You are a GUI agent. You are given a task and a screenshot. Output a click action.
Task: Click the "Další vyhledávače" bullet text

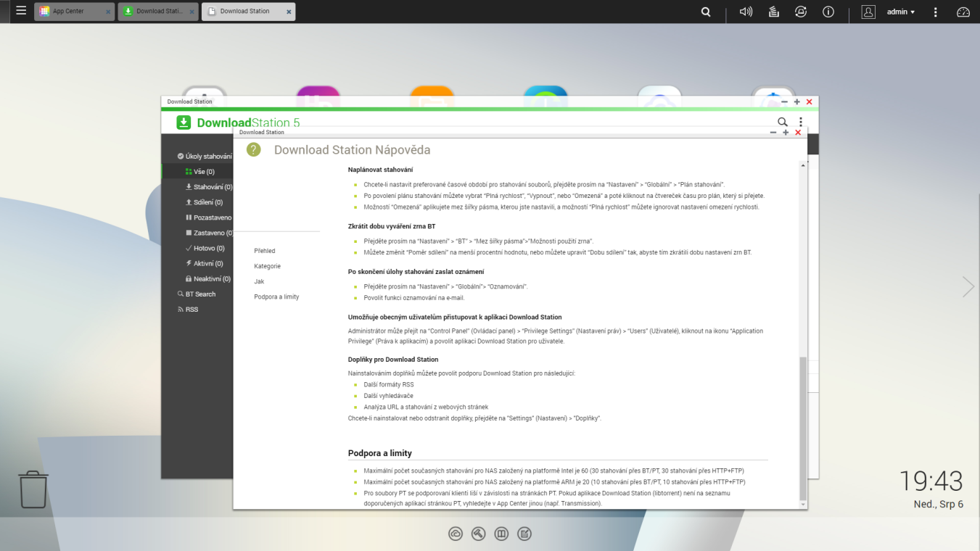(x=389, y=396)
